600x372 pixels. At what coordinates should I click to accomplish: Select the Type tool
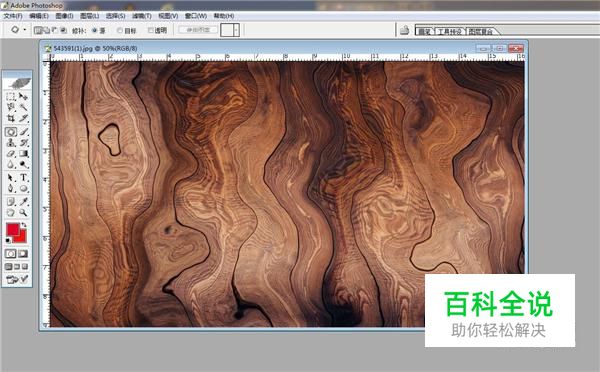click(23, 178)
